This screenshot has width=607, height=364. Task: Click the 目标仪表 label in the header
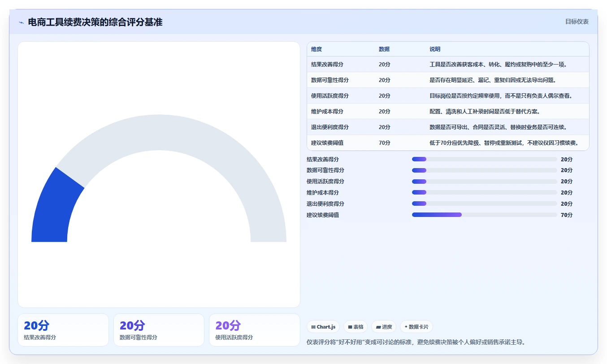[577, 22]
